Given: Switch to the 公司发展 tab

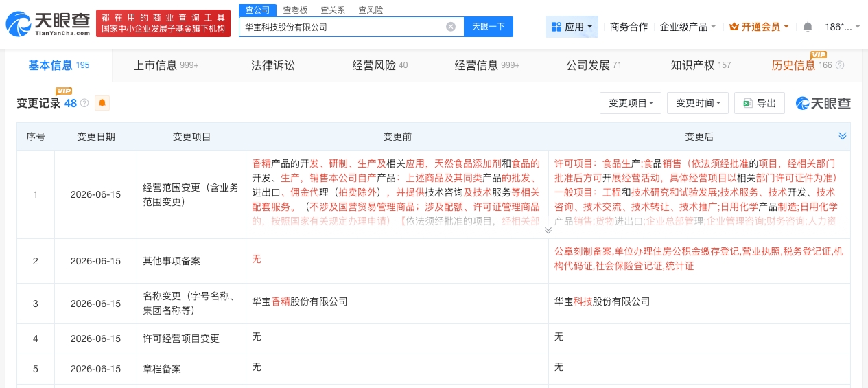Looking at the screenshot, I should pyautogui.click(x=594, y=66).
